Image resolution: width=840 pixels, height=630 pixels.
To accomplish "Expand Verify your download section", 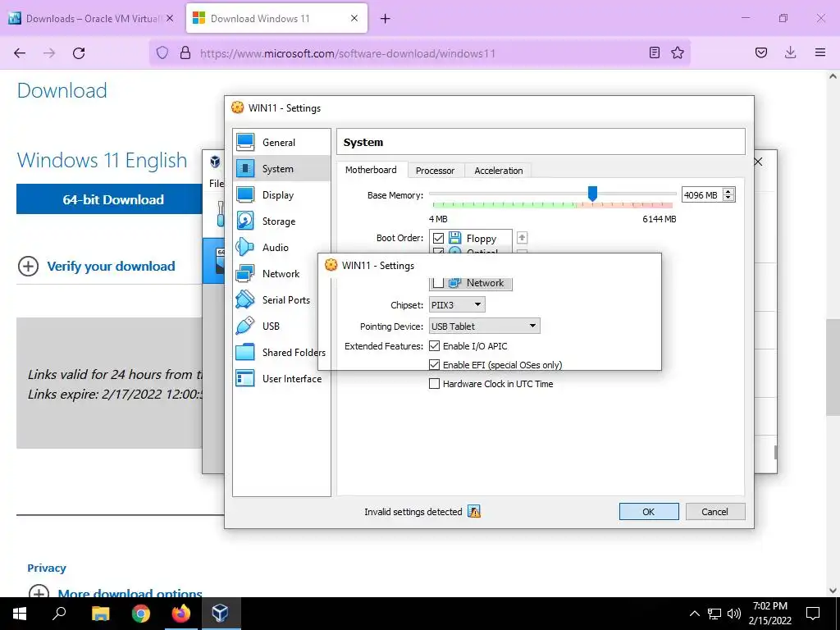I will tap(97, 267).
